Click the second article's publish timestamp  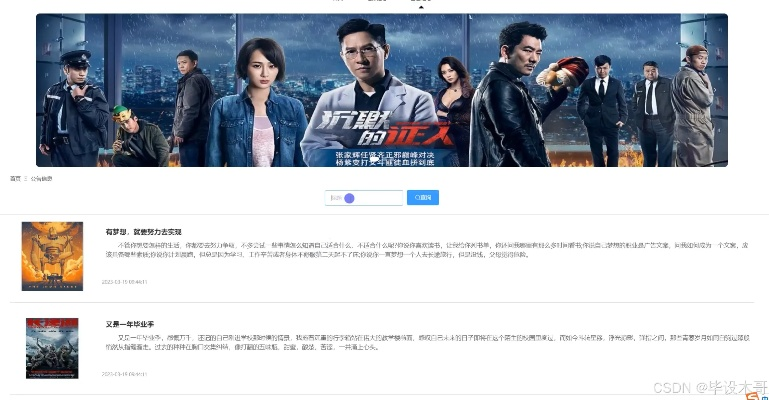tap(125, 374)
